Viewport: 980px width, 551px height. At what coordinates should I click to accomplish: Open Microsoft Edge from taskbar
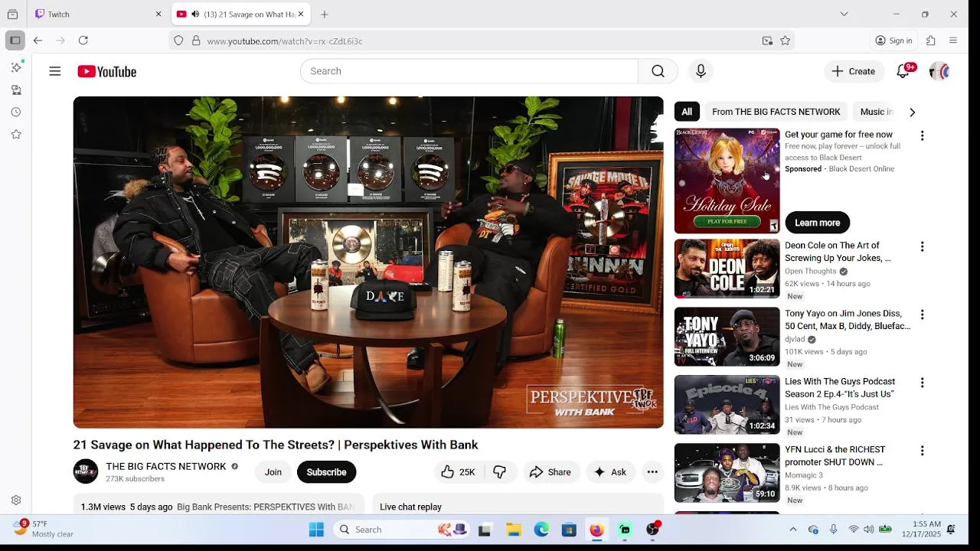tap(541, 530)
